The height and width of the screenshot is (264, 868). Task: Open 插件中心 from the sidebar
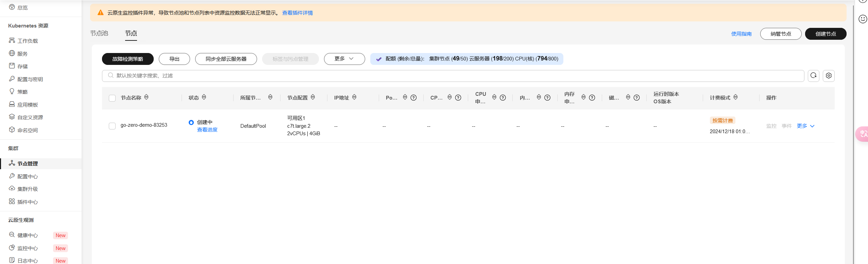(x=28, y=202)
